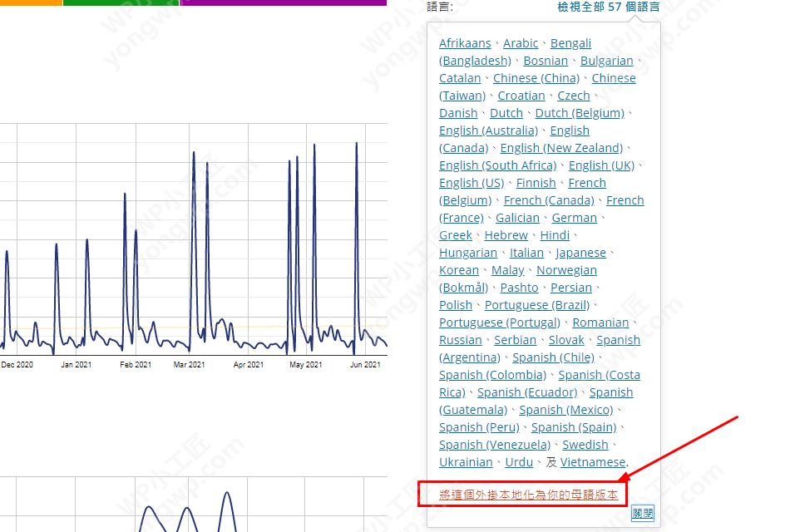Click the purple segment of the top bar

[x=283, y=2]
